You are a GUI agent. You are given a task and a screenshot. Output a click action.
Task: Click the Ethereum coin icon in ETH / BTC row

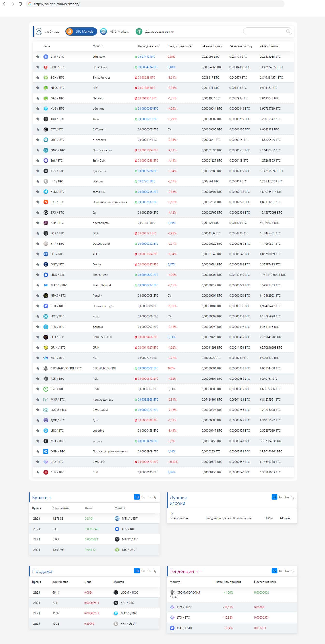tap(46, 57)
